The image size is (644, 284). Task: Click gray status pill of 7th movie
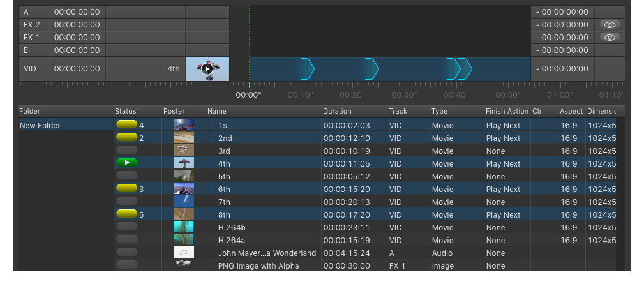(127, 201)
